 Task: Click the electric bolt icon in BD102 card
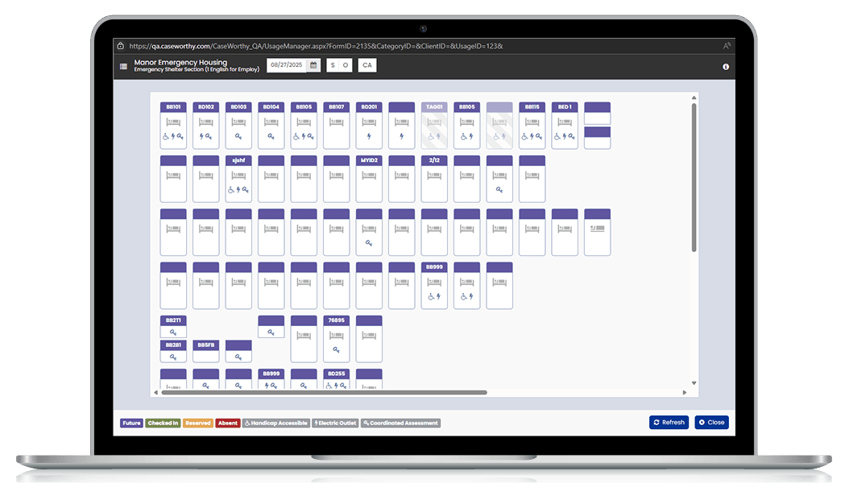[x=201, y=136]
